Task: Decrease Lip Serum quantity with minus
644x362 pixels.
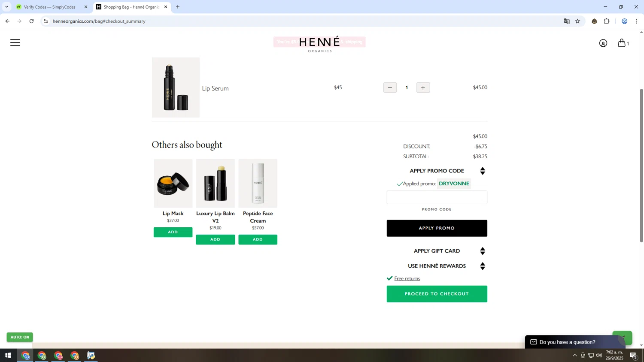Action: 390,87
